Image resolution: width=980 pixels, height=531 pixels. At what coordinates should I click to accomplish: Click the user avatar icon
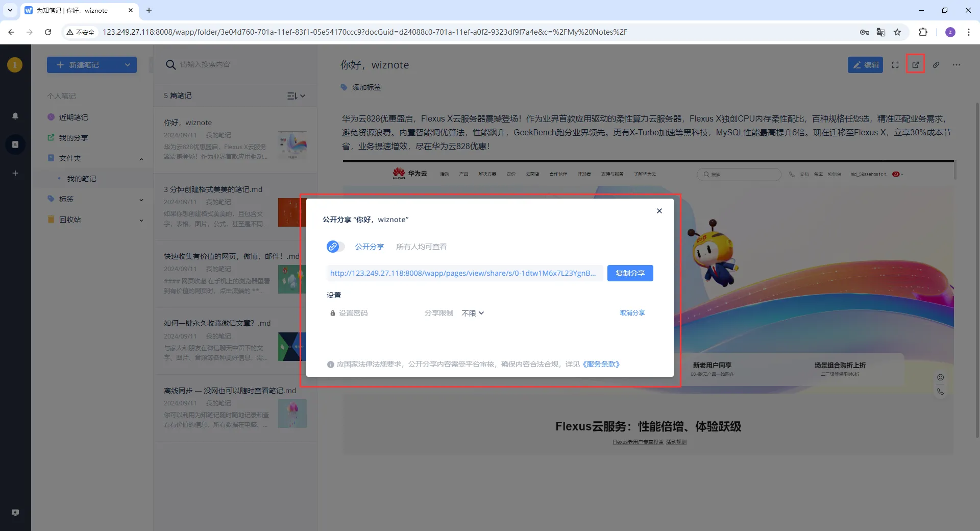tap(15, 65)
